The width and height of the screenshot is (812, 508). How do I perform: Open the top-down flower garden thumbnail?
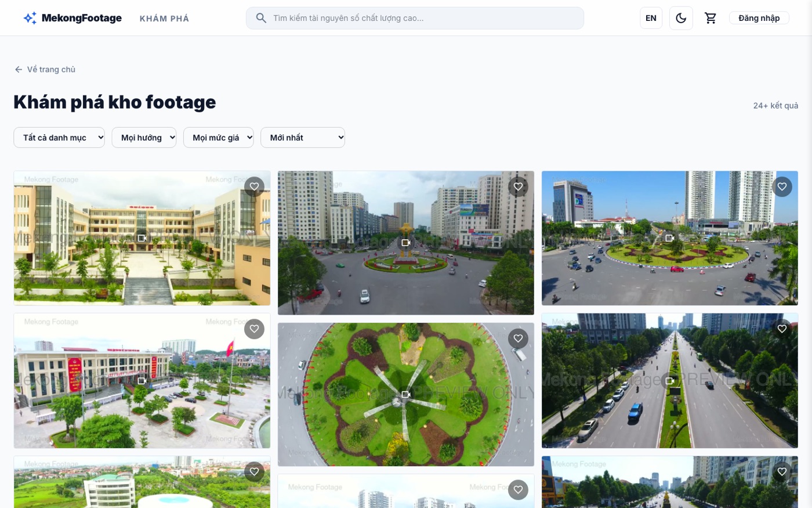click(x=406, y=395)
